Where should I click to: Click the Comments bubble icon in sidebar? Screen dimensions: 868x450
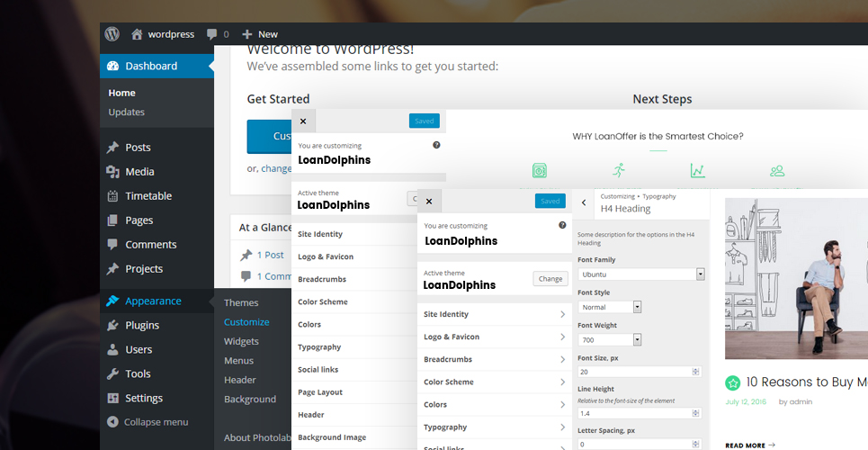(113, 245)
